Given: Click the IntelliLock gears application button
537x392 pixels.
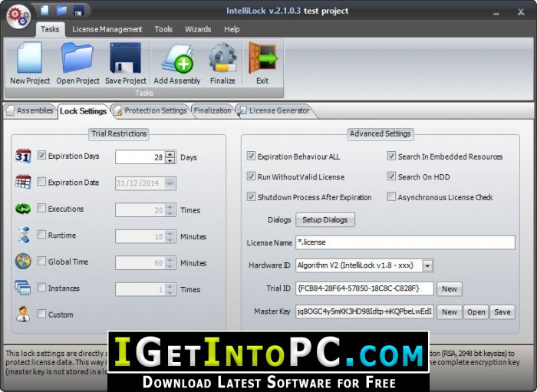Looking at the screenshot, I should pos(18,17).
